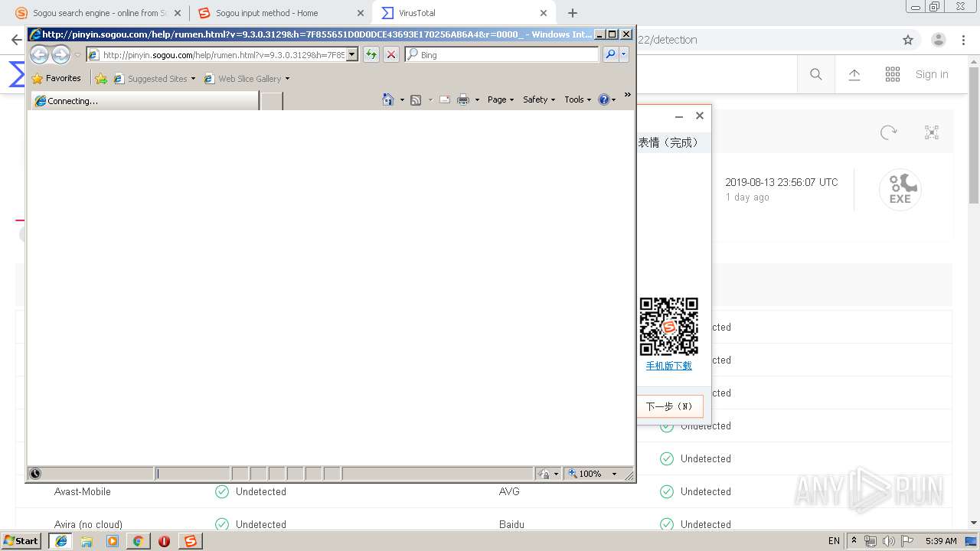Click the IE Refresh page icon
The image size is (980, 551).
pos(371,54)
